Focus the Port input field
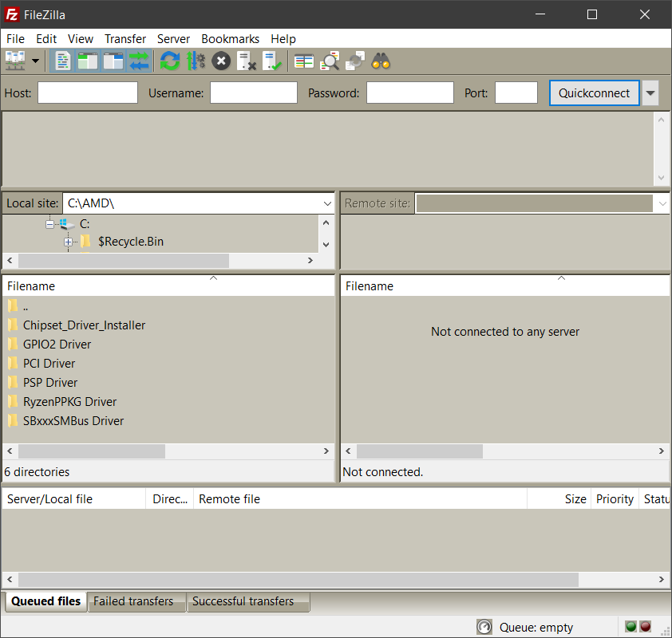The height and width of the screenshot is (638, 672). tap(516, 93)
